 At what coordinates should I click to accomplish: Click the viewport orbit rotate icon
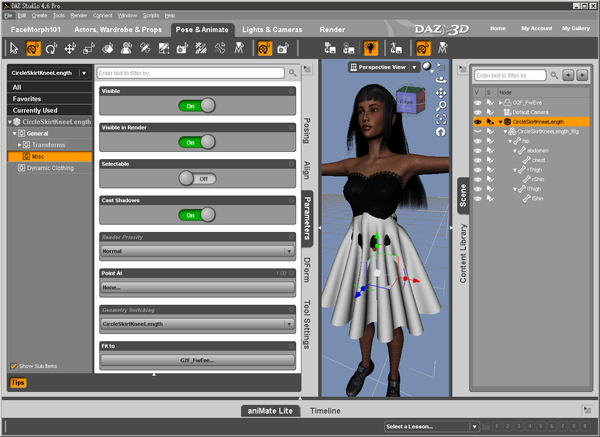click(x=441, y=80)
